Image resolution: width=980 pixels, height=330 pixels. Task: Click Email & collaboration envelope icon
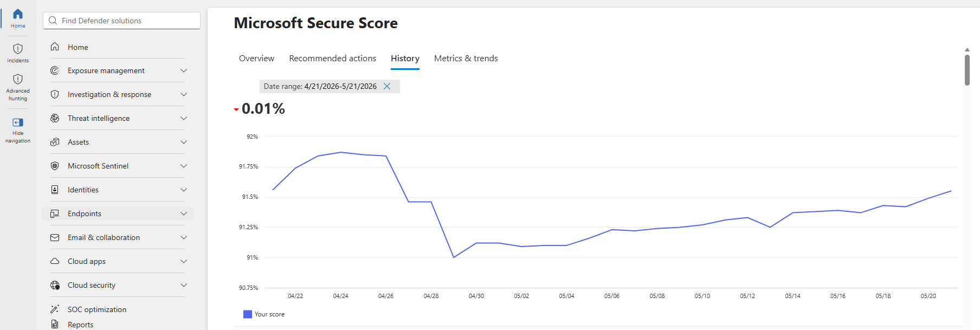pos(55,237)
